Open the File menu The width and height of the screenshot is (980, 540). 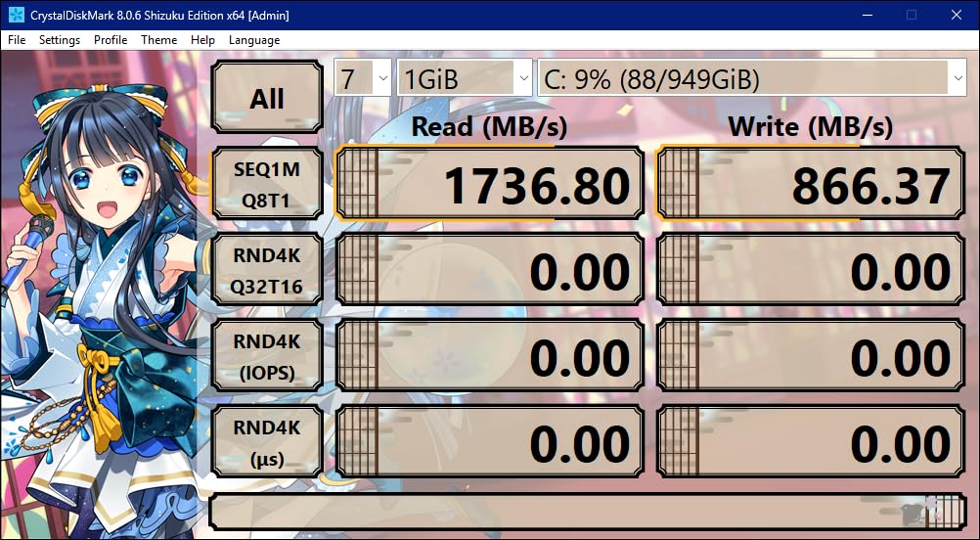(x=17, y=40)
